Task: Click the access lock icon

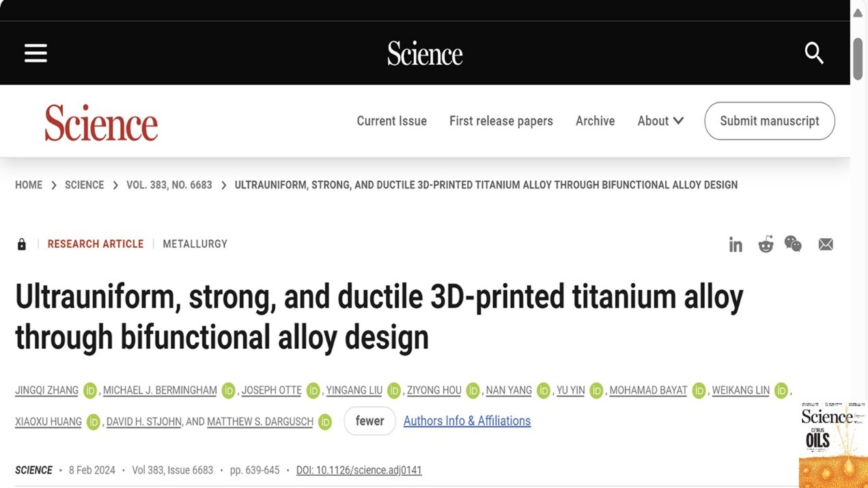Action: [x=21, y=244]
